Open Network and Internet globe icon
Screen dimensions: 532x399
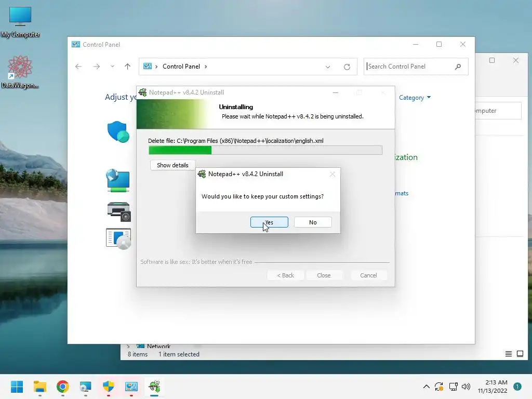pos(118,180)
